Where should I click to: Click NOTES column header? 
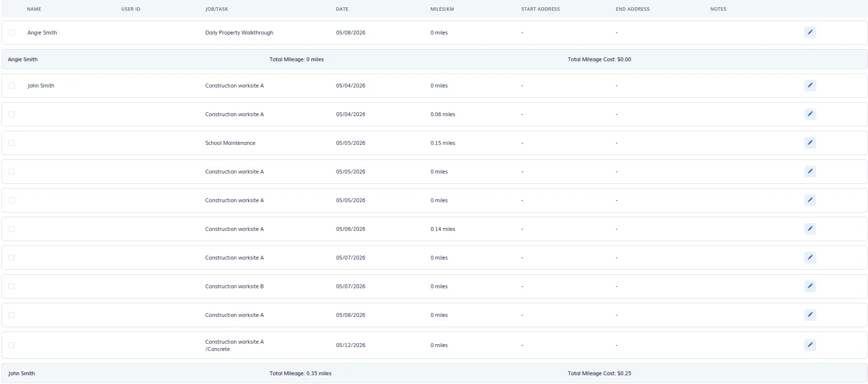[718, 9]
